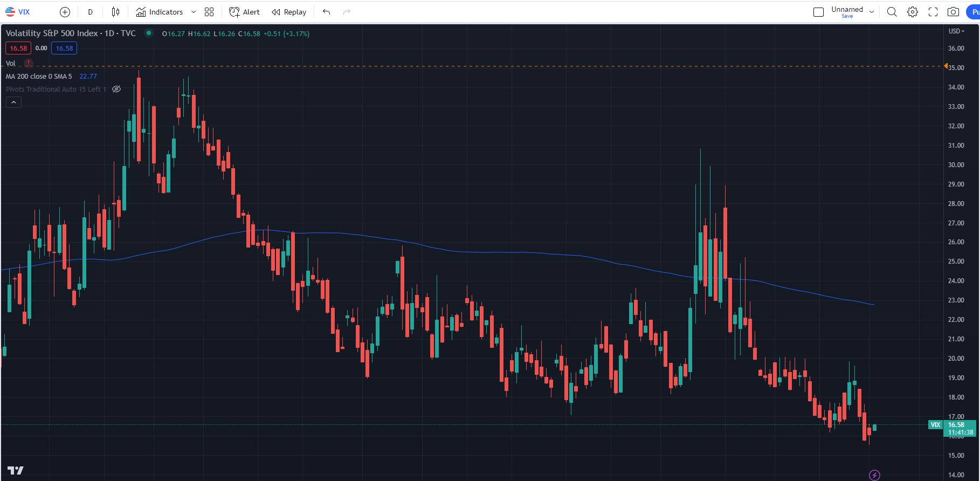
Task: Add a symbol to compare with plus icon
Action: [x=65, y=12]
